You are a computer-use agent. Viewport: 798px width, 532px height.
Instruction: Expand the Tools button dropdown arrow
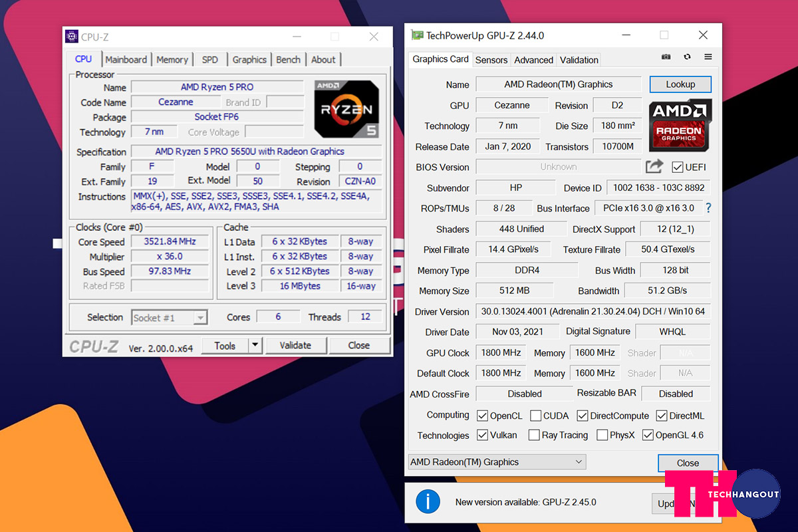(x=255, y=345)
